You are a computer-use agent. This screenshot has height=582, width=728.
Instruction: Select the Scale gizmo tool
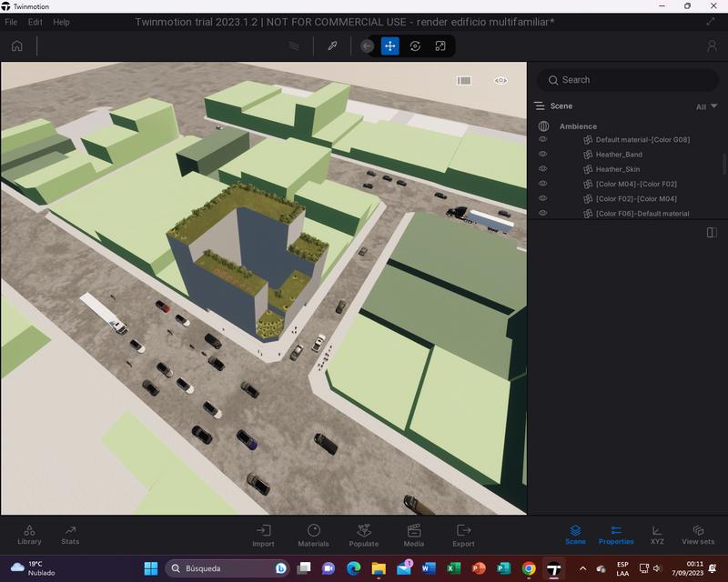pos(440,45)
